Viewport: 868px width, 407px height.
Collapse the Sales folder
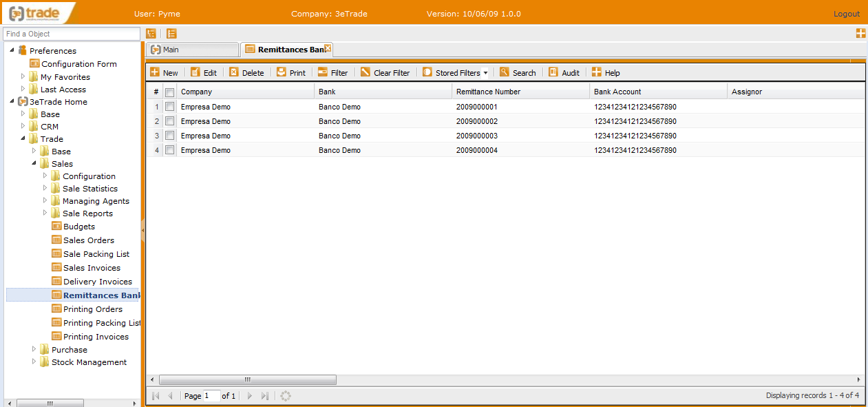pyautogui.click(x=34, y=163)
